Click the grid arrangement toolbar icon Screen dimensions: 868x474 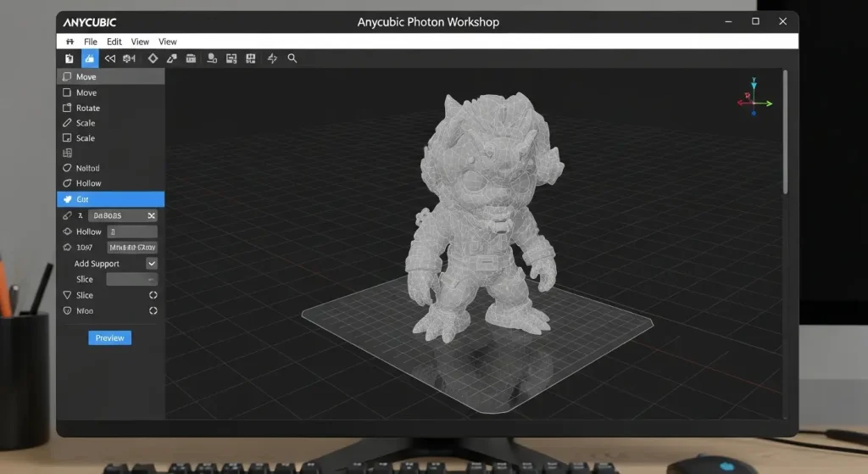251,59
